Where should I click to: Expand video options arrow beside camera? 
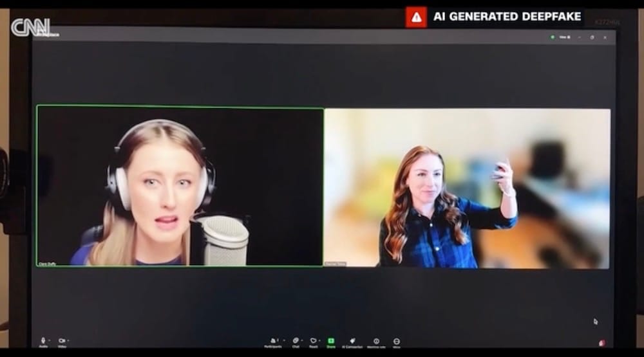pos(68,340)
